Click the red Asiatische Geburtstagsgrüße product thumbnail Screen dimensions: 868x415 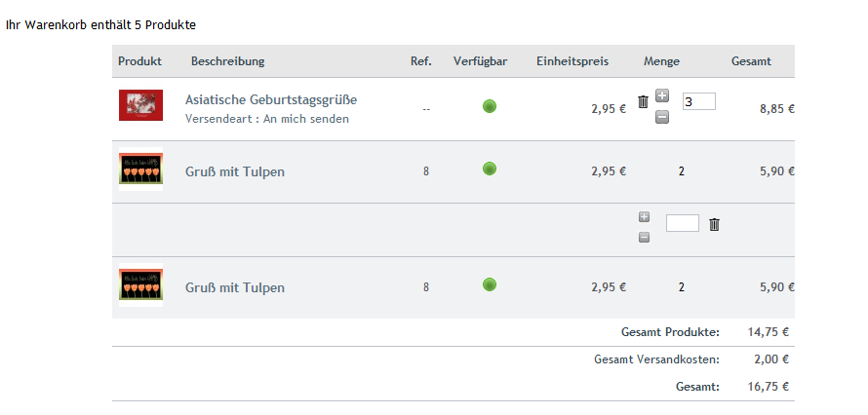click(140, 105)
